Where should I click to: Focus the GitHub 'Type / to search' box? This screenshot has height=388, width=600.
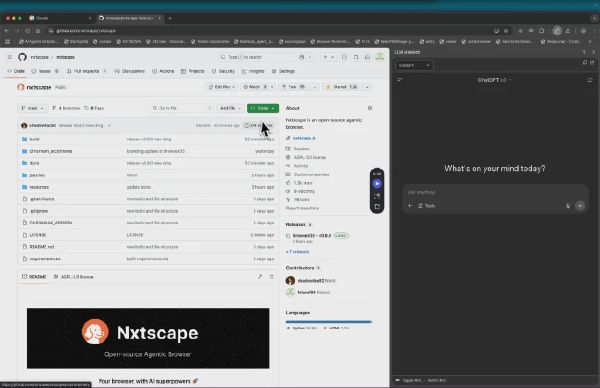(x=257, y=57)
